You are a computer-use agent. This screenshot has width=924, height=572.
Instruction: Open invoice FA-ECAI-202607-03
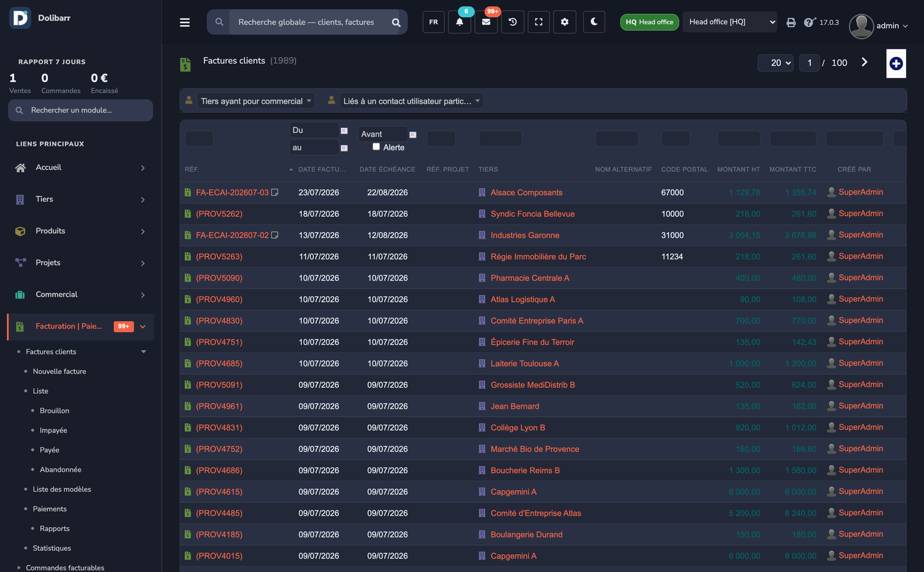232,193
